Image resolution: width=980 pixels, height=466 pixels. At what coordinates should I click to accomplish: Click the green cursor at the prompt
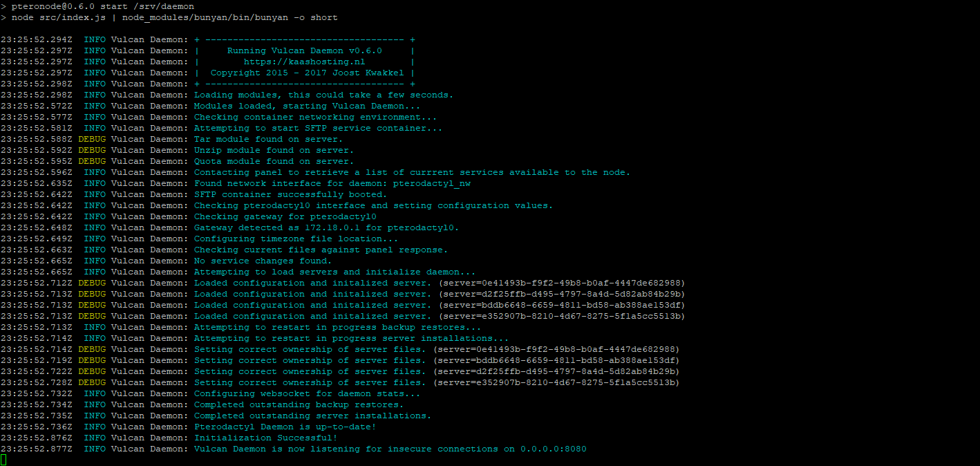pyautogui.click(x=3, y=460)
